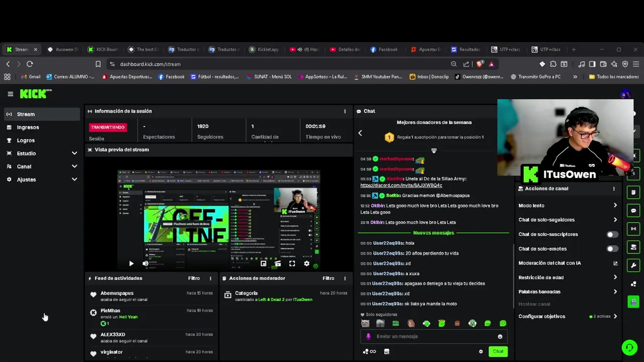Bookmark this page icon in address bar
Screen dimensions: 644x362
98,64
